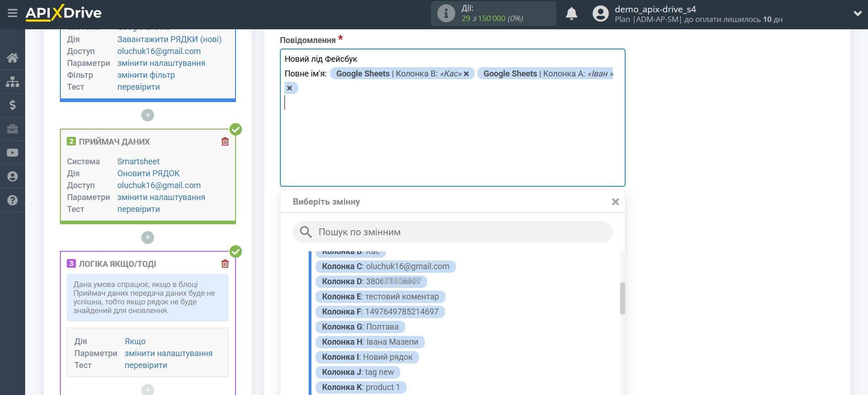The image size is (868, 395).
Task: Open the actions info icon
Action: (x=446, y=13)
